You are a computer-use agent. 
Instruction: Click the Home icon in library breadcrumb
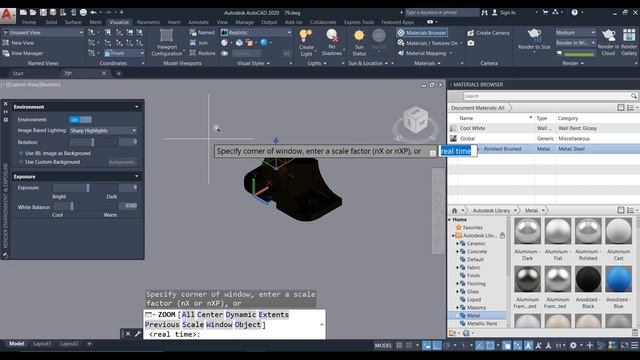454,211
